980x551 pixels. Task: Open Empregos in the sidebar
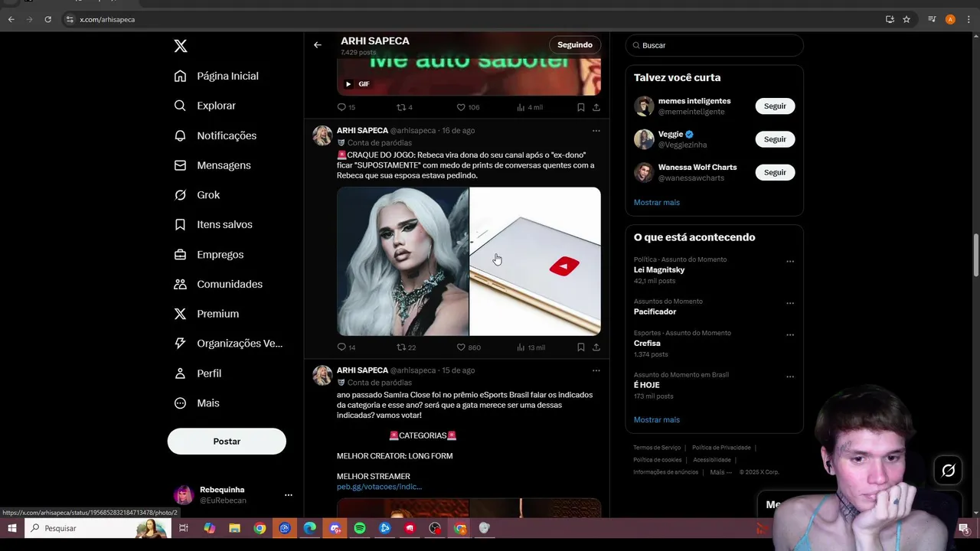[209, 254]
